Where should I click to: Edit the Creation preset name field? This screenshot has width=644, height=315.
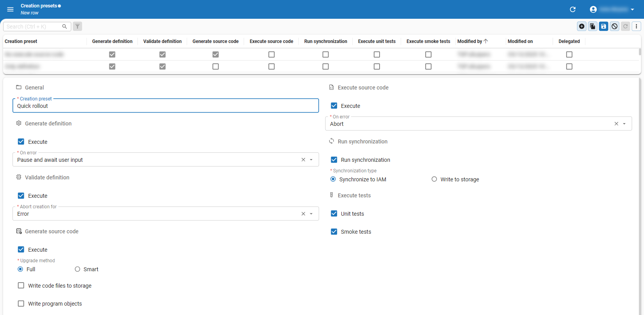point(166,106)
